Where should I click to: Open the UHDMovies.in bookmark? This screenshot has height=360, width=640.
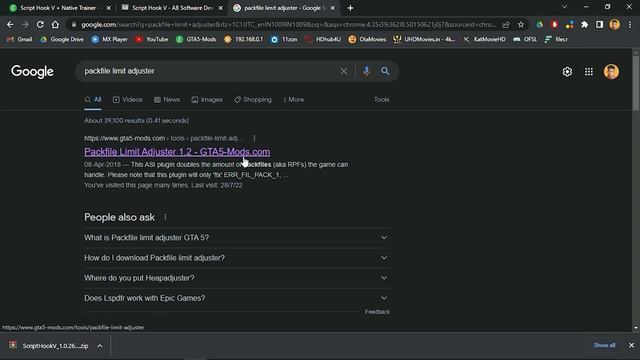click(424, 39)
